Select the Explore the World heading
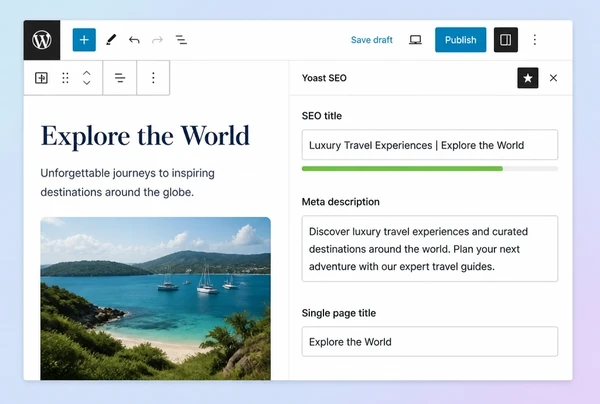 click(x=145, y=137)
